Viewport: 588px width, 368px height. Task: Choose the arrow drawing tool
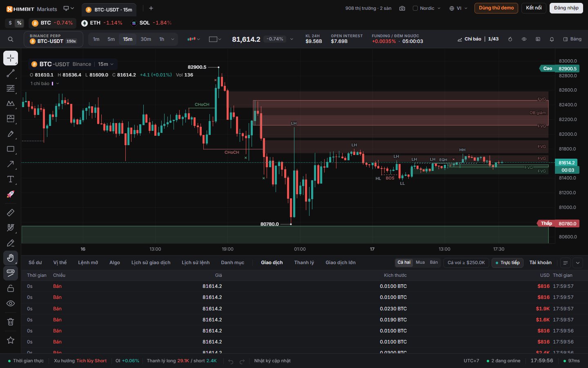pos(11,164)
